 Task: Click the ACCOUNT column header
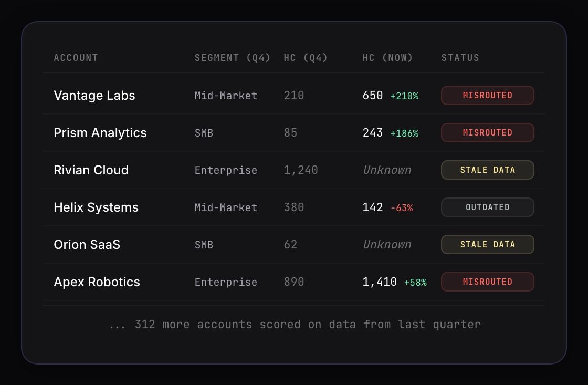[76, 58]
